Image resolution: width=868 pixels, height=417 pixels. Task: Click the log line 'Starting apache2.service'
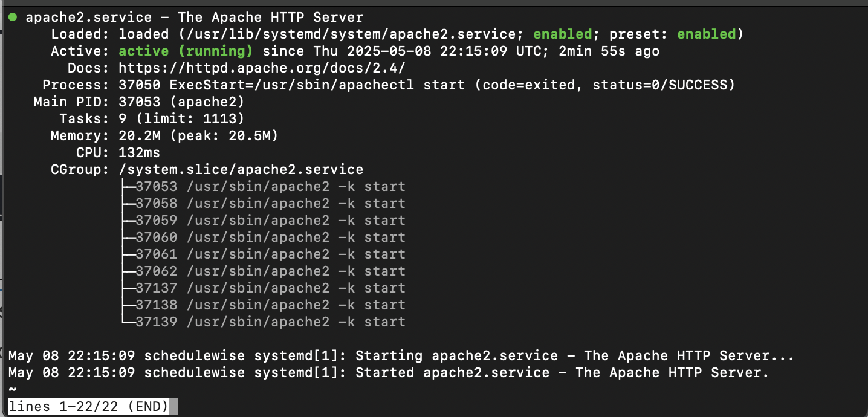pos(401,356)
